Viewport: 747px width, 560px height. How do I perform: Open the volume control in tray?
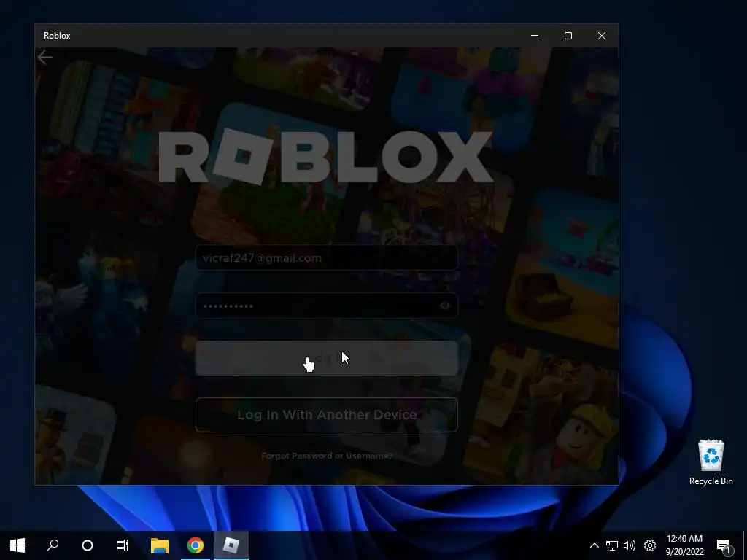point(630,545)
